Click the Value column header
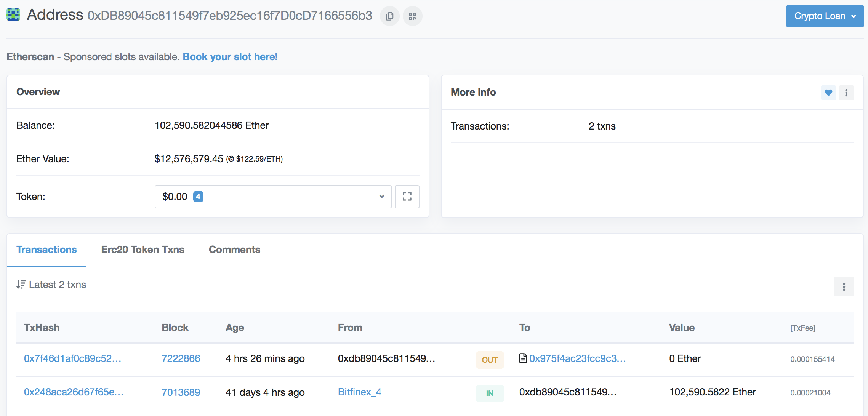868x416 pixels. click(x=682, y=328)
